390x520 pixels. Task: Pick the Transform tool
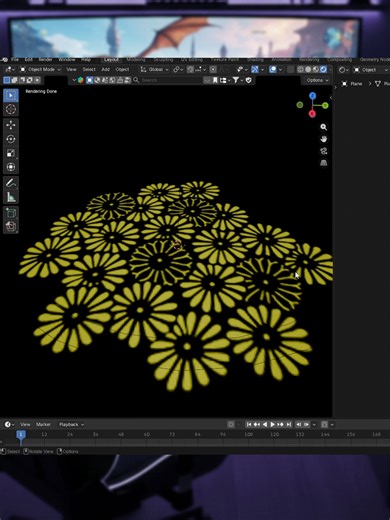(11, 167)
